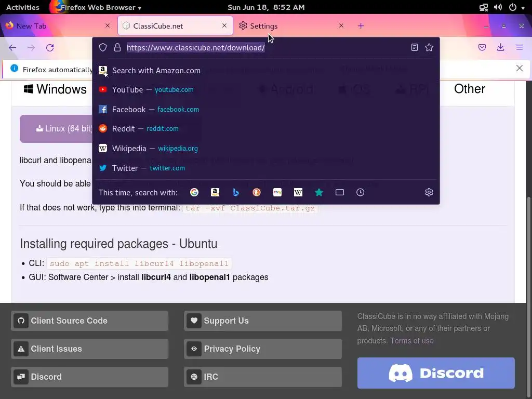Select the Wikipedia suggestion
This screenshot has width=532, height=399.
[266, 148]
